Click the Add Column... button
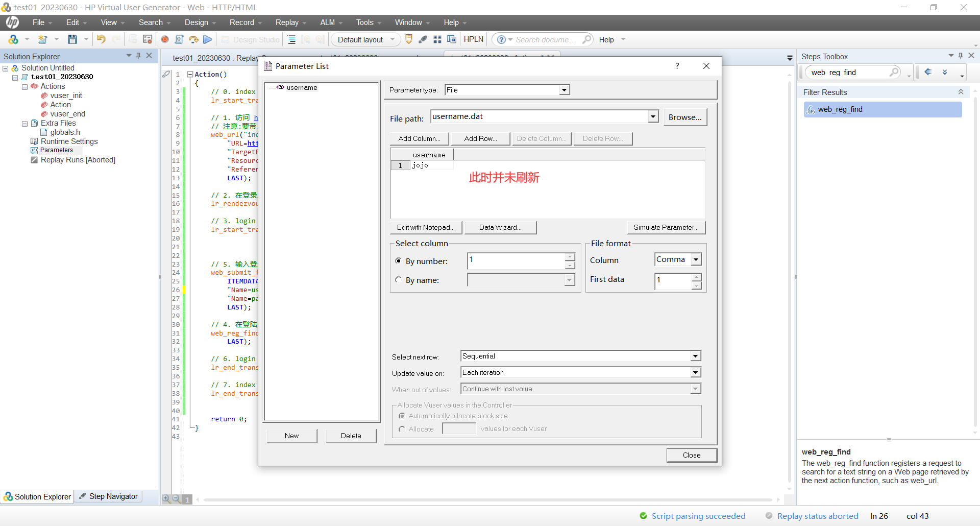The height and width of the screenshot is (526, 980). [420, 138]
